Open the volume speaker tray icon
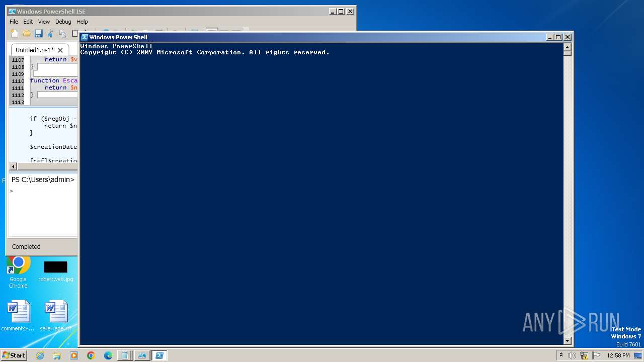 tap(572, 355)
